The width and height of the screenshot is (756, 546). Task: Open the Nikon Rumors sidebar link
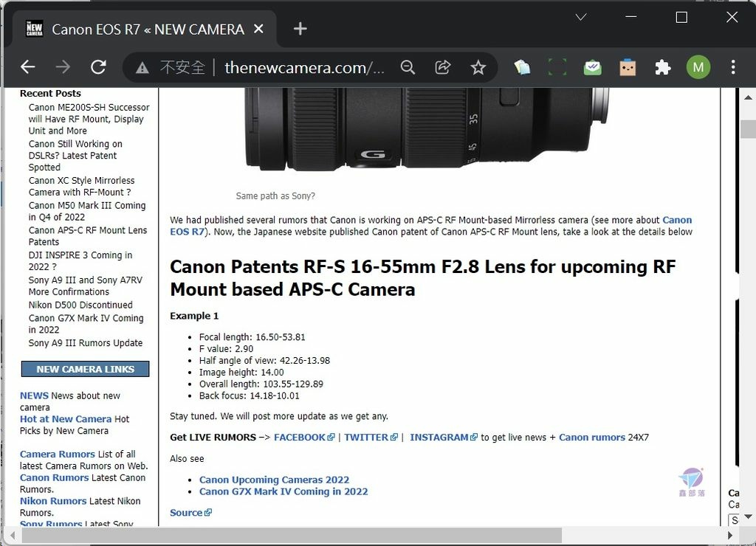click(x=53, y=501)
